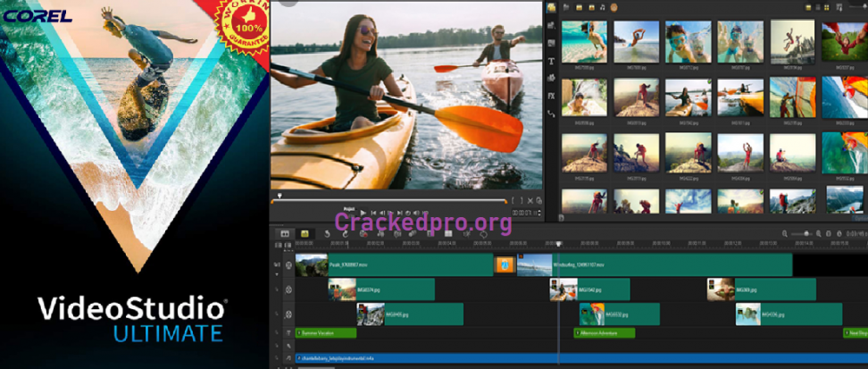The height and width of the screenshot is (369, 868).
Task: Open the Multi-Camera Editor grid icon
Action: click(x=448, y=234)
